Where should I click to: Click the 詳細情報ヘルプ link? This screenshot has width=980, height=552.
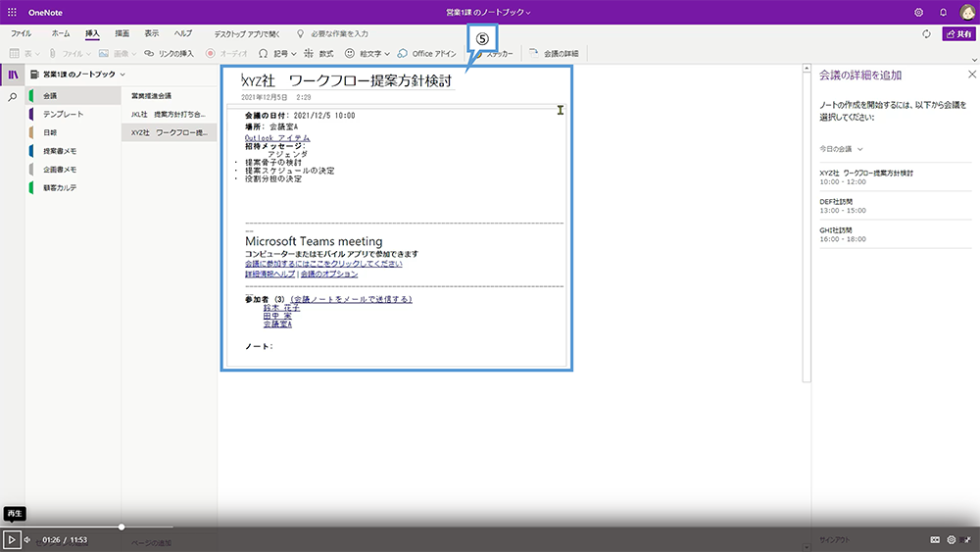270,274
